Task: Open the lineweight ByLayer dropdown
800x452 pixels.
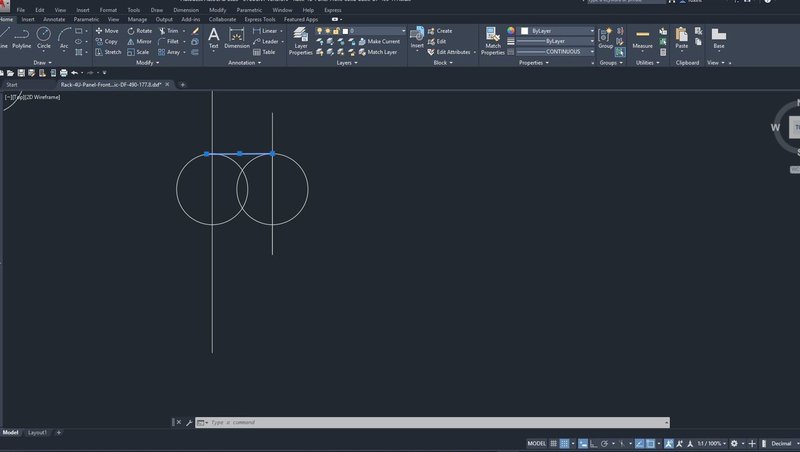Action: coord(556,41)
